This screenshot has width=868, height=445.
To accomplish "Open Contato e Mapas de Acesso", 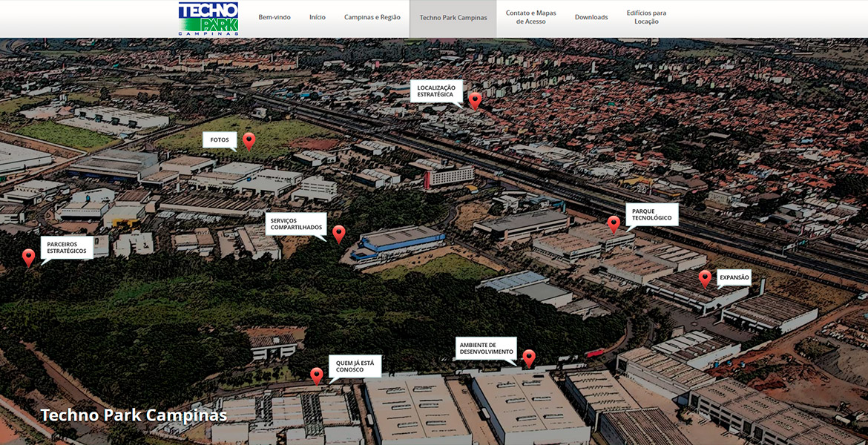I will tap(531, 17).
